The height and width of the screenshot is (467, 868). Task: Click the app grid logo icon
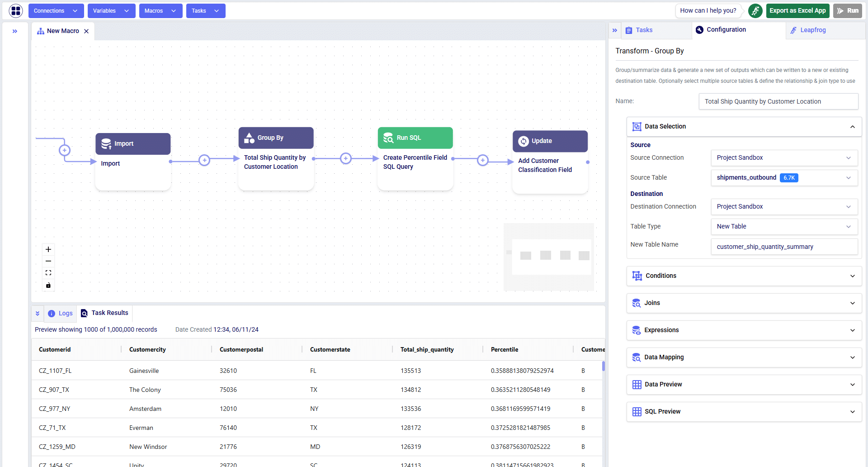(16, 10)
